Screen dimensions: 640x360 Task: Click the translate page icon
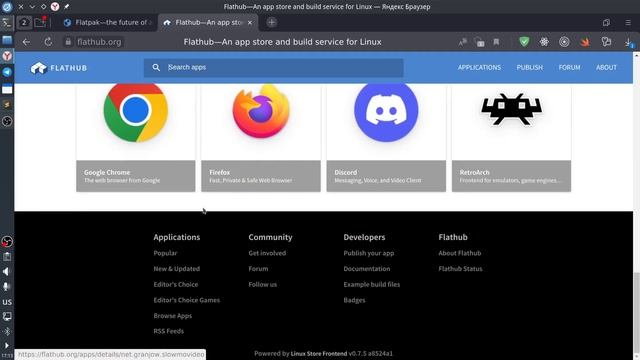pos(462,42)
